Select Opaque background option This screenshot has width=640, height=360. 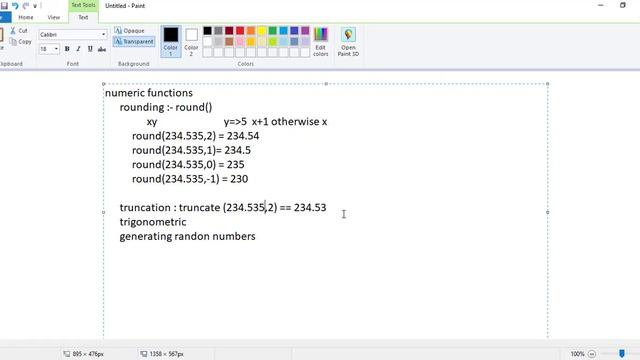point(129,31)
